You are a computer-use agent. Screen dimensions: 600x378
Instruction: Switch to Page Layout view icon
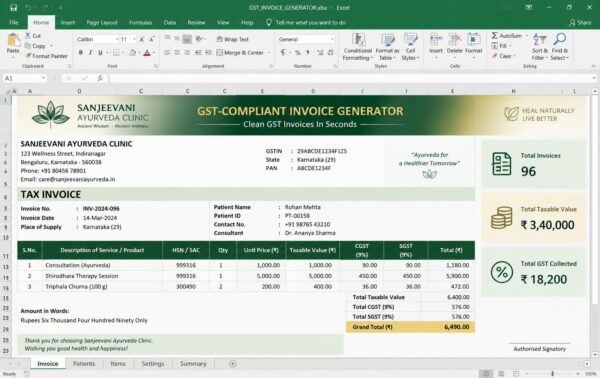tap(501, 373)
